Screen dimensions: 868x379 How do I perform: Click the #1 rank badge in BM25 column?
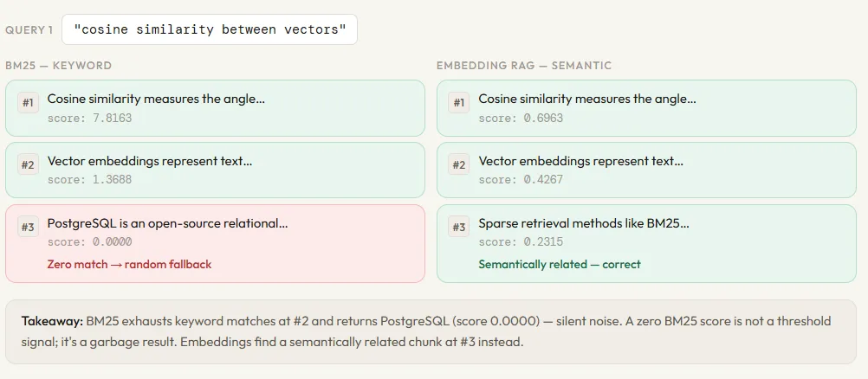click(29, 103)
